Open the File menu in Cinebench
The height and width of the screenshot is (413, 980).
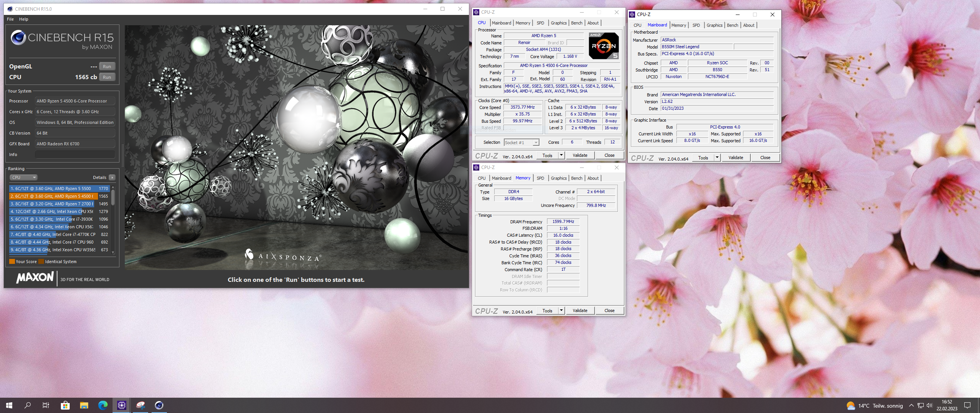(x=10, y=19)
